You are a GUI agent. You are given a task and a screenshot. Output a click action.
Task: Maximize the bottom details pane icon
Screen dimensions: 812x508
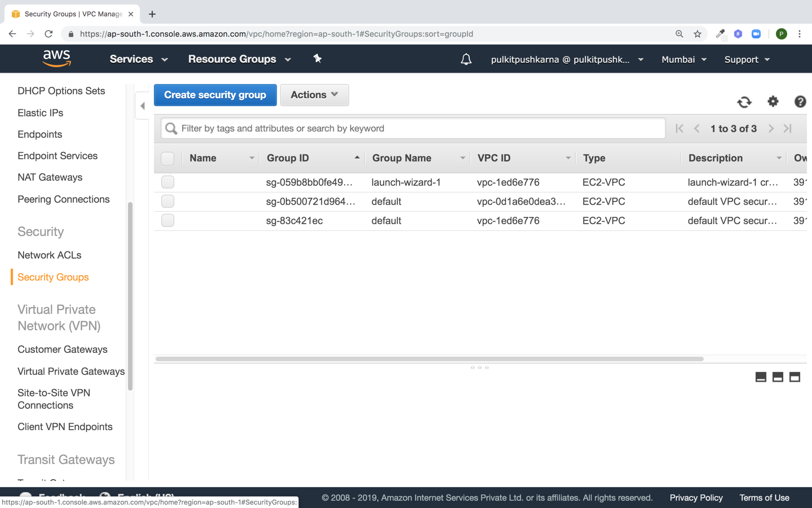point(794,377)
